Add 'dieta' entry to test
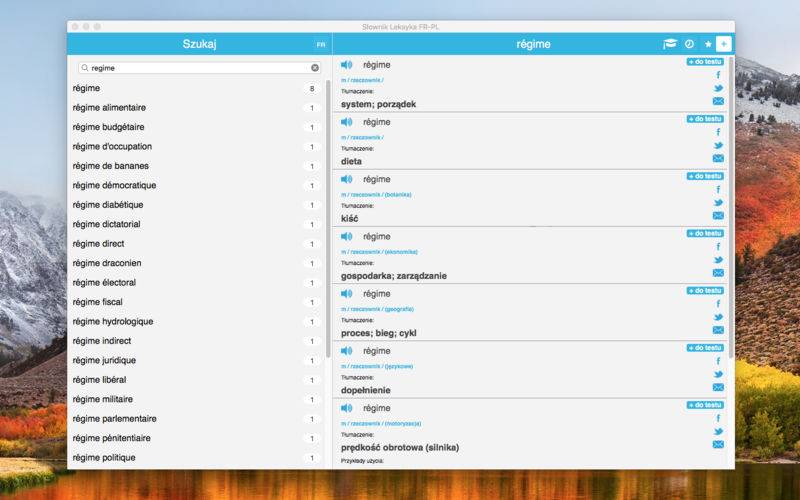Viewport: 800px width, 500px height. click(x=705, y=119)
